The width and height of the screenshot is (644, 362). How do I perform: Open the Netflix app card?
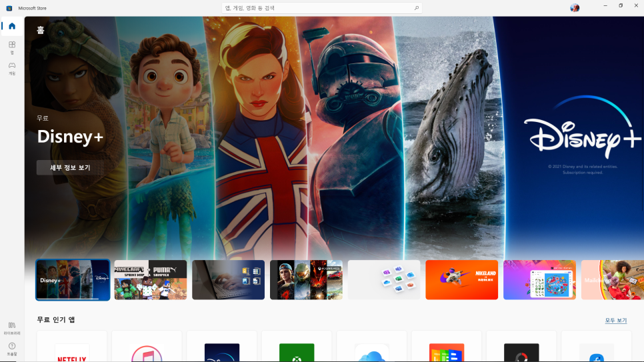tap(72, 347)
